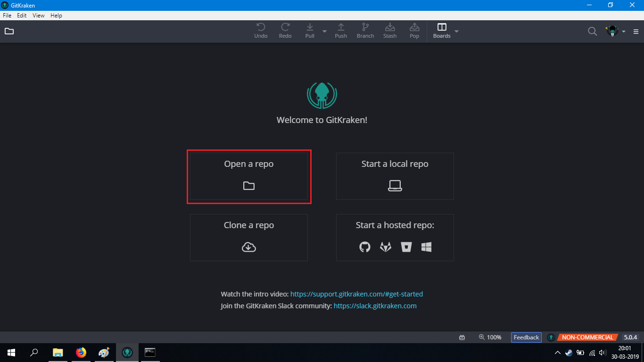Click the Undo toolbar button
This screenshot has width=644, height=362.
click(261, 31)
